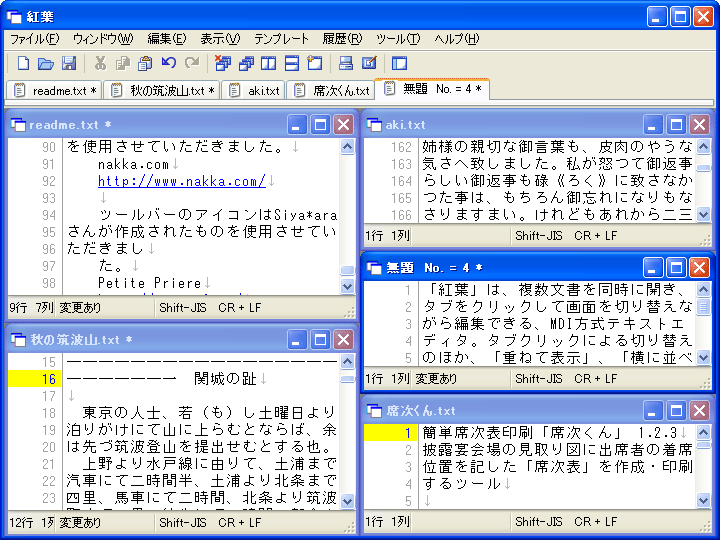720x540 pixels.
Task: Click 'nakka.com' text on line 91
Action: (x=134, y=164)
